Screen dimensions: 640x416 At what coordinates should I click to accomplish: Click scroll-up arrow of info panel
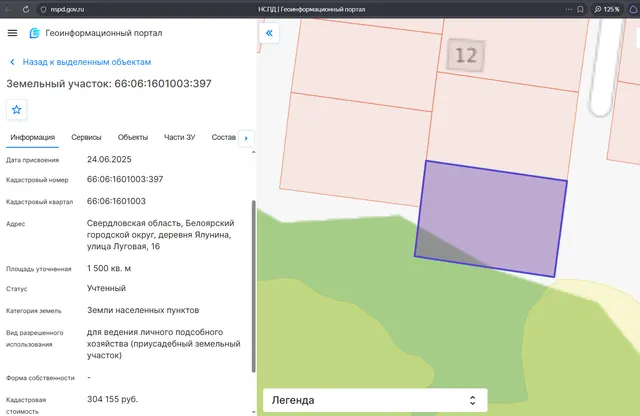coord(253,152)
